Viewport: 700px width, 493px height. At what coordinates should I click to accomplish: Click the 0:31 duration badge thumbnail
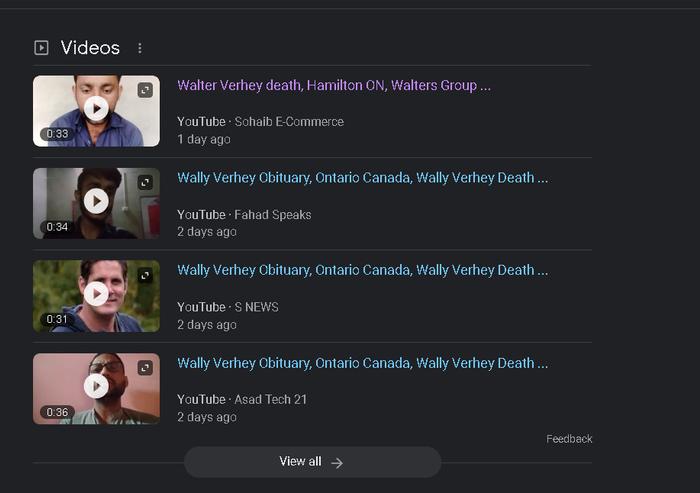[x=57, y=319]
